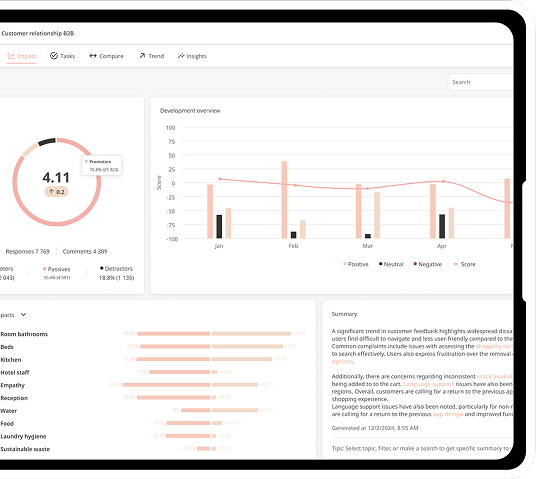This screenshot has height=479, width=536.
Task: Go to the Trend tab
Action: 151,56
